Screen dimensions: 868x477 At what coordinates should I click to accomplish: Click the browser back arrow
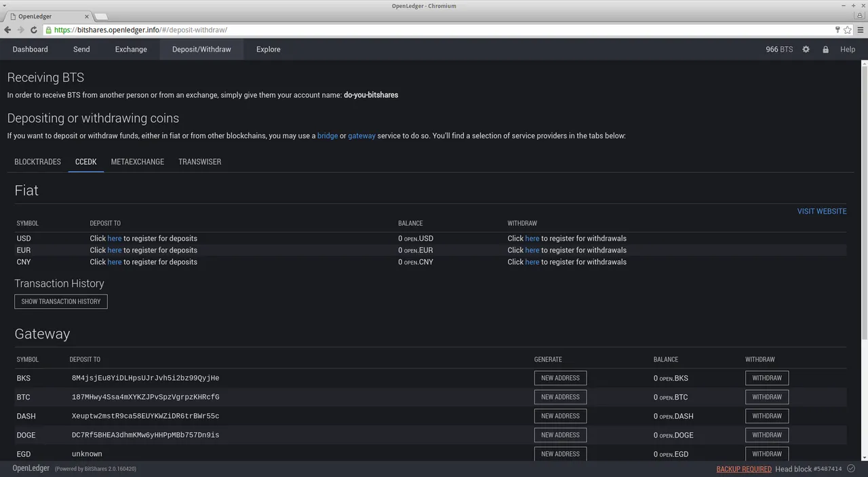tap(7, 30)
